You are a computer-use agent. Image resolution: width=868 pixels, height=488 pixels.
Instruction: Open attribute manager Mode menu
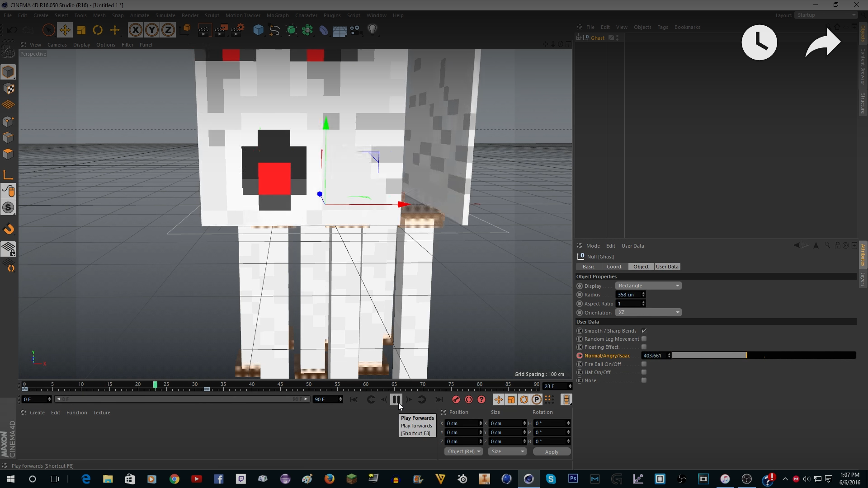593,246
